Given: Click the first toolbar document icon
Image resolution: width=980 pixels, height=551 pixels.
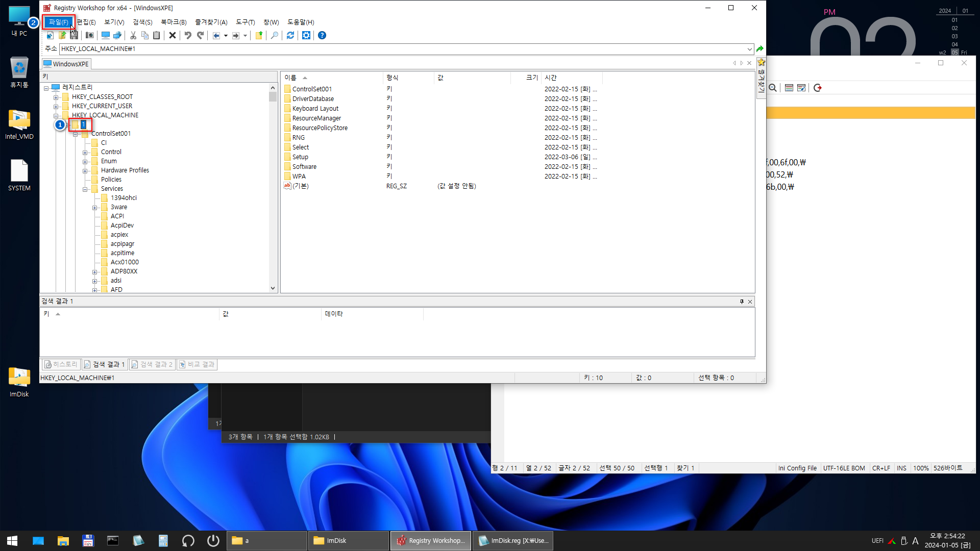Looking at the screenshot, I should tap(50, 35).
